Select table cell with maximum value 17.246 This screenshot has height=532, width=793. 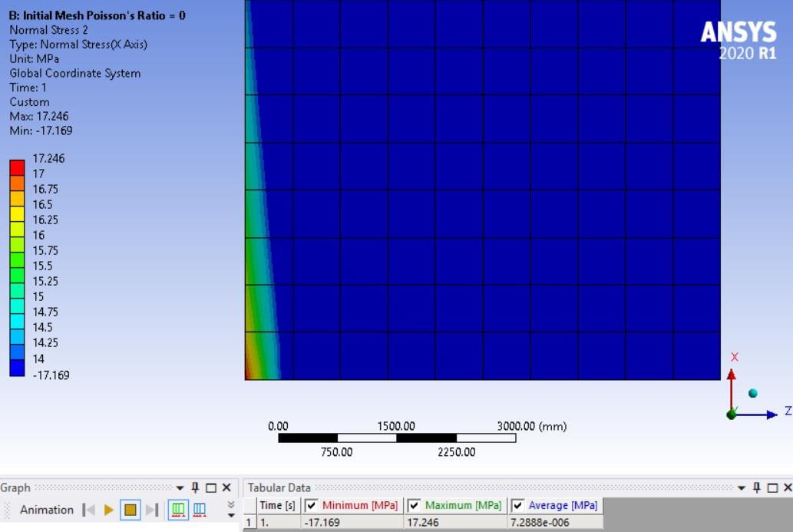click(455, 522)
